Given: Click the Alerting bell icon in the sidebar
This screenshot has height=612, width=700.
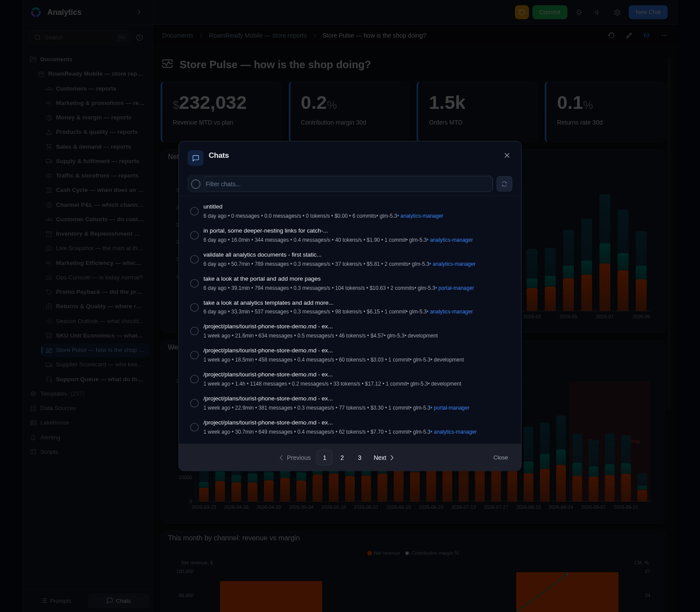Looking at the screenshot, I should coord(33,438).
